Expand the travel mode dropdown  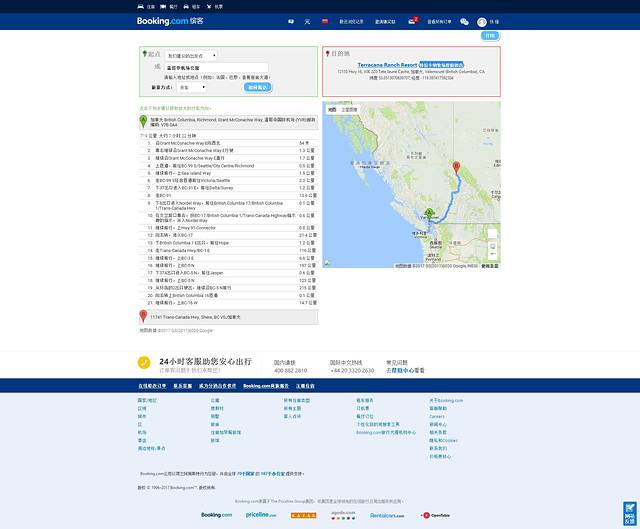190,87
